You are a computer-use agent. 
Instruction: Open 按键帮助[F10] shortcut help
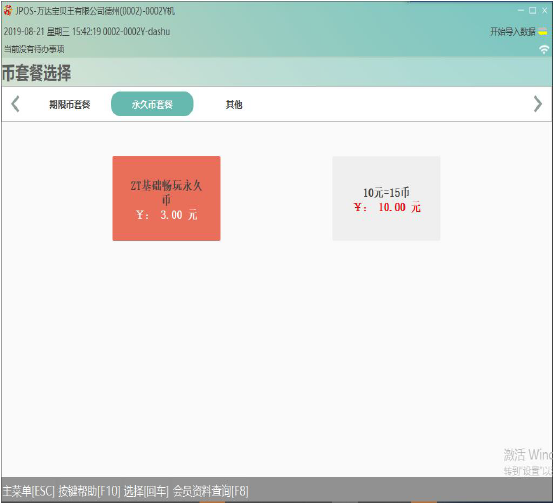(x=89, y=491)
